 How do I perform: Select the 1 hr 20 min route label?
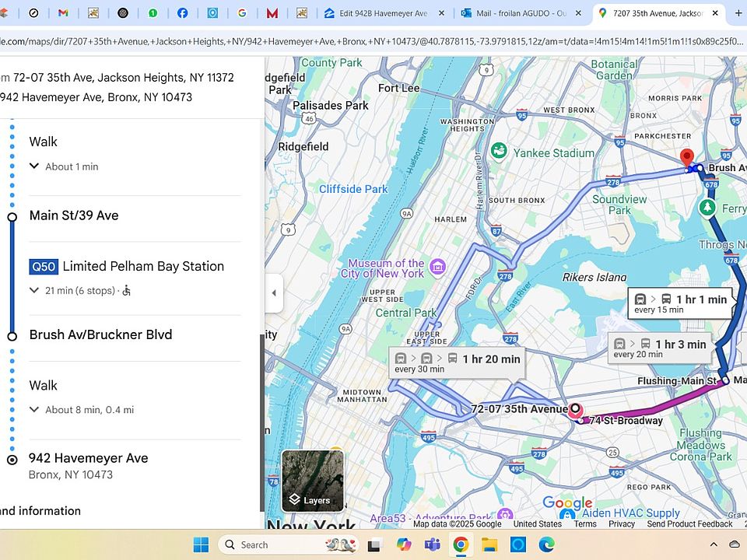coord(458,363)
